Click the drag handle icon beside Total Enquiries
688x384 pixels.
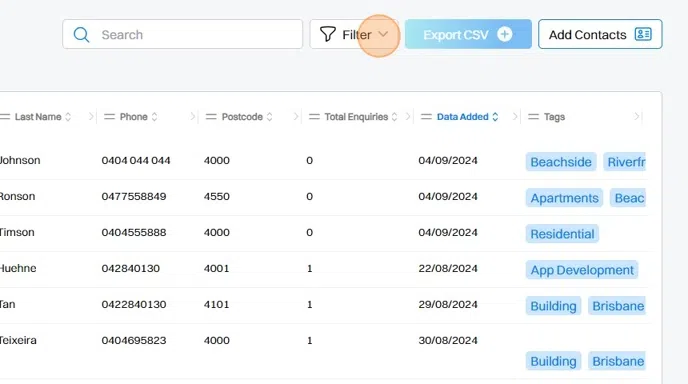pyautogui.click(x=314, y=117)
